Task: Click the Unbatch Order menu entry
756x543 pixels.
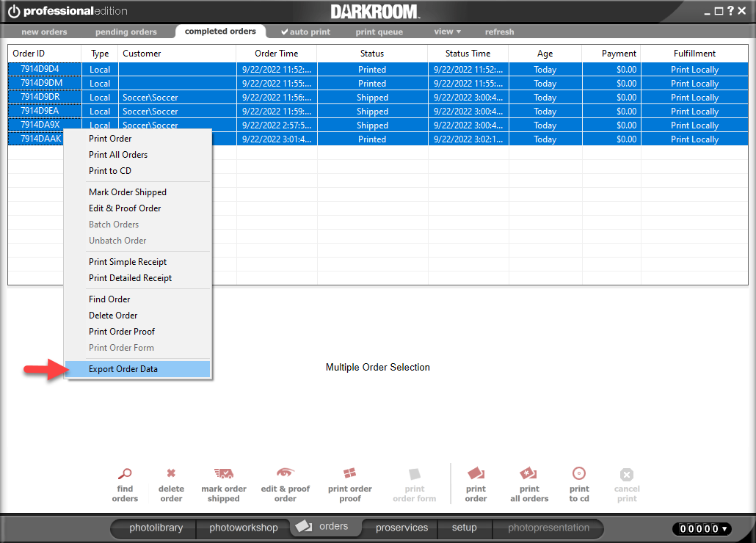Action: (x=138, y=241)
